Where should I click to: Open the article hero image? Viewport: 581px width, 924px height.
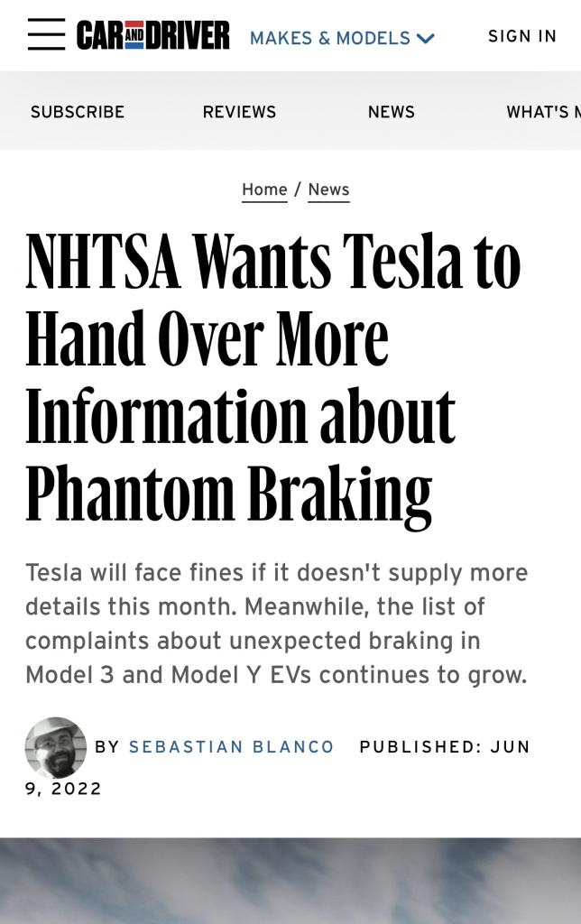290,881
